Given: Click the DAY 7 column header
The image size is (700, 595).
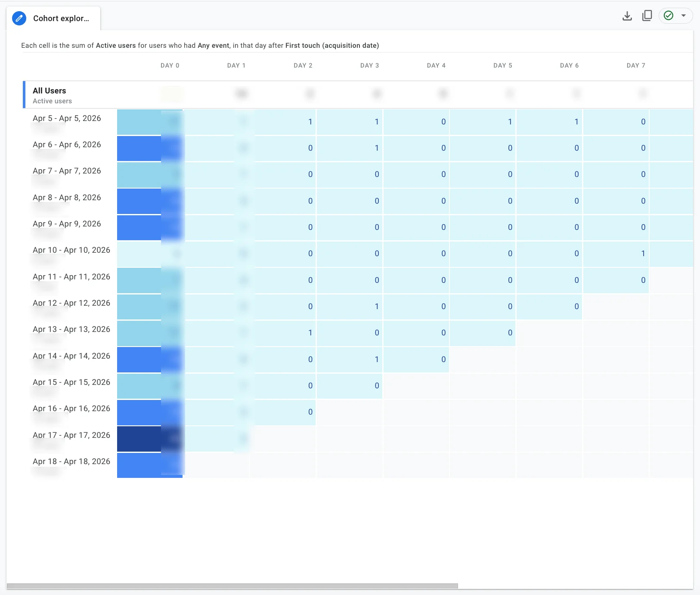Looking at the screenshot, I should point(635,65).
